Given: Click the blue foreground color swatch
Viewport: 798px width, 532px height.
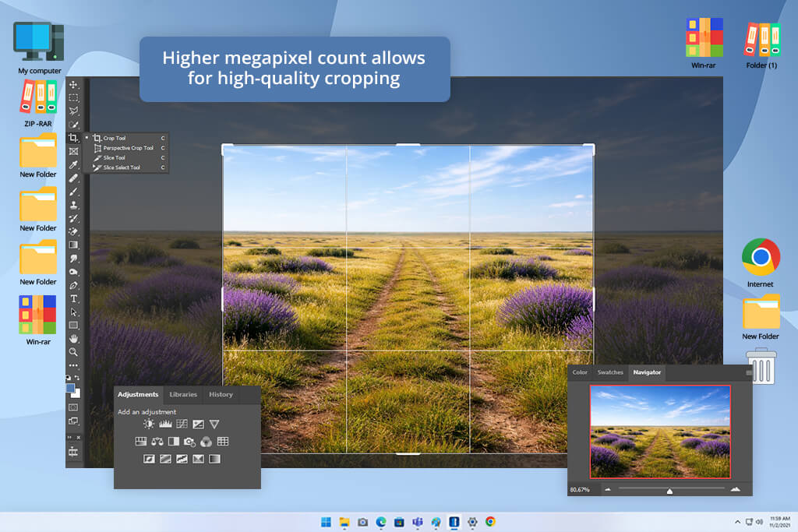Looking at the screenshot, I should pyautogui.click(x=70, y=388).
